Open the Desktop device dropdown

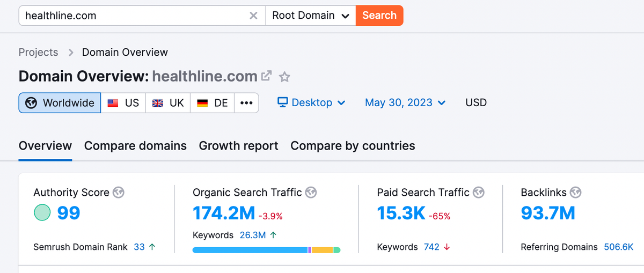(311, 103)
